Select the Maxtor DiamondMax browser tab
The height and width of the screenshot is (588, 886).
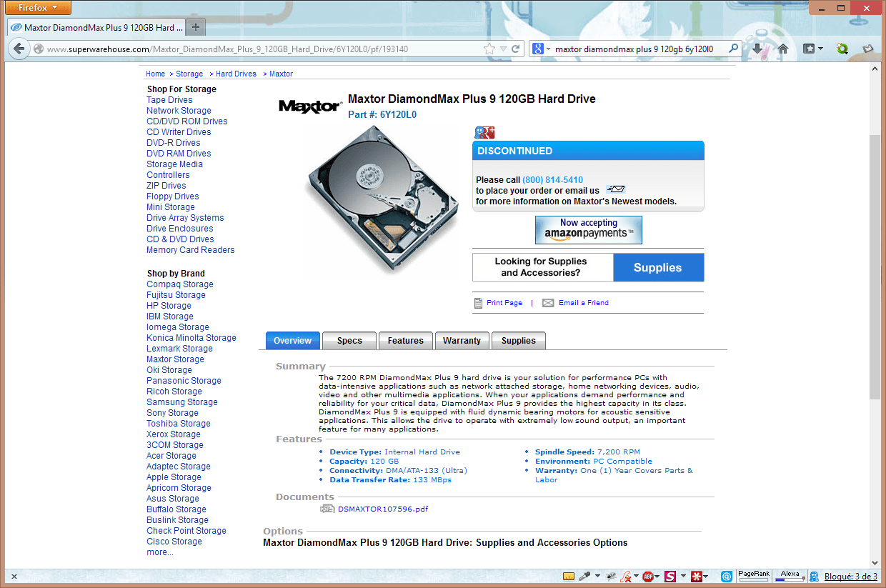pos(96,27)
